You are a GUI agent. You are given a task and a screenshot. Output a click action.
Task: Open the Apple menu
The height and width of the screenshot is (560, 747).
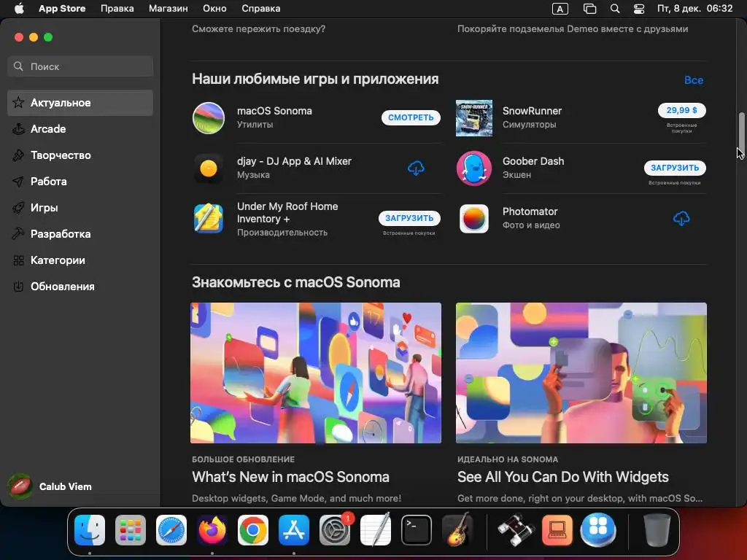coord(19,9)
